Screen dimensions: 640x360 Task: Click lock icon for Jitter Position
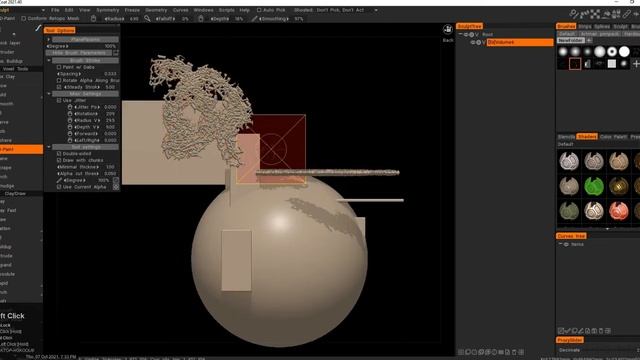click(x=70, y=107)
